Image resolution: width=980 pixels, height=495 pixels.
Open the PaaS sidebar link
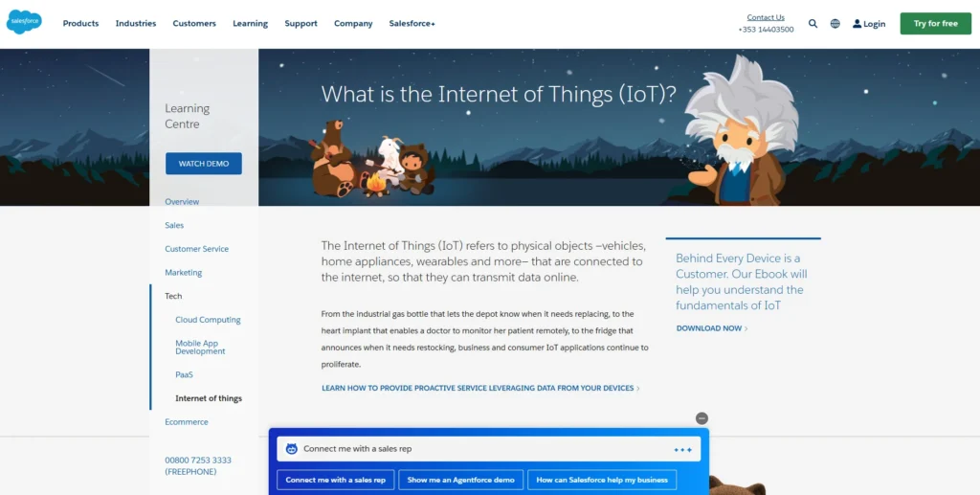185,375
